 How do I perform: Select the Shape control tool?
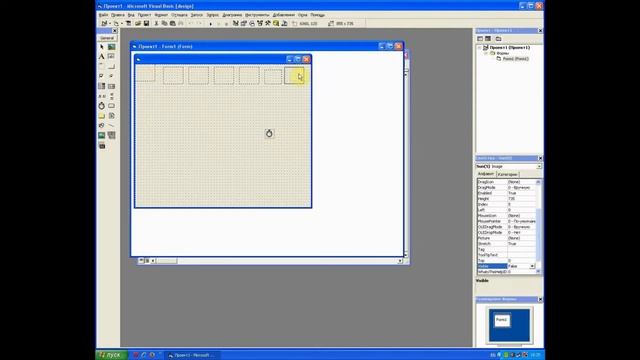pos(102,125)
